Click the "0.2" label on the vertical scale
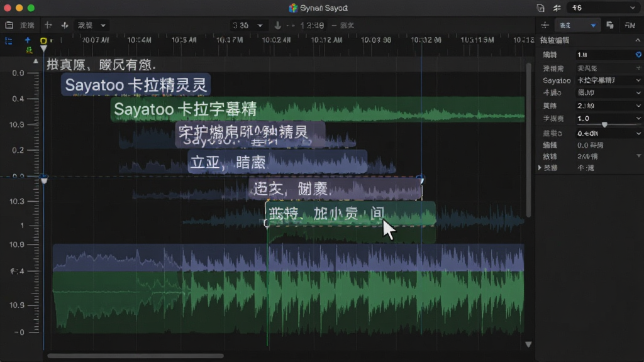The width and height of the screenshot is (644, 362). pos(18,150)
